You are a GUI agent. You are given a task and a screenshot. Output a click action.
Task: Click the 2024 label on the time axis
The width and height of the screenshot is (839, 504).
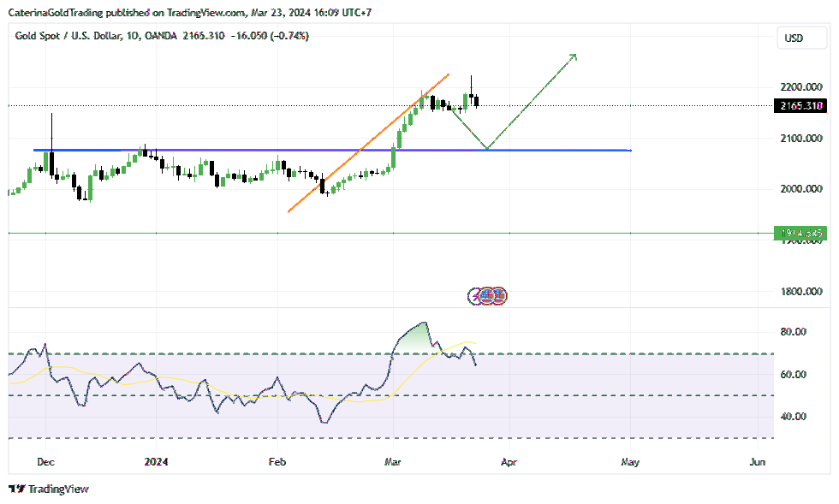(156, 462)
